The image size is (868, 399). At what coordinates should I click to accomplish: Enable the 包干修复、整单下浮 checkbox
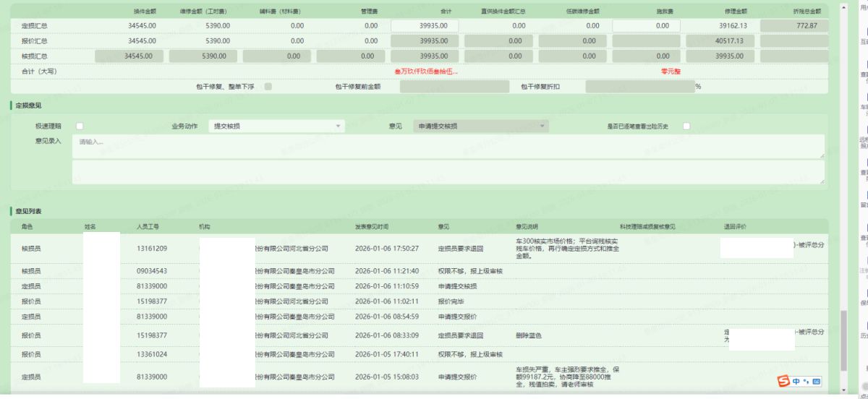(268, 87)
